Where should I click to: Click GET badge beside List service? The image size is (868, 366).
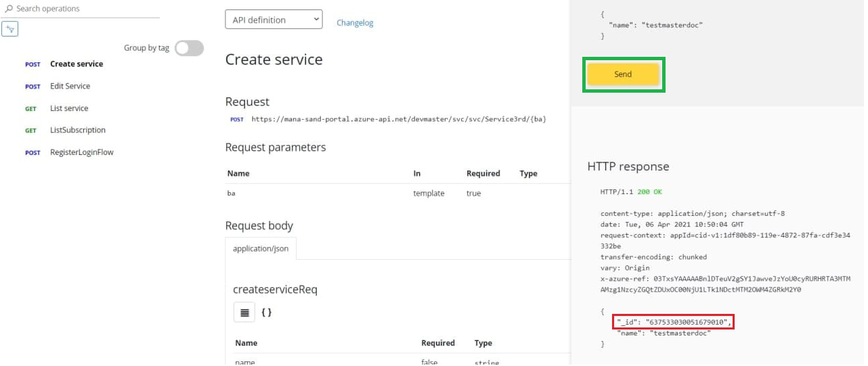pyautogui.click(x=31, y=109)
